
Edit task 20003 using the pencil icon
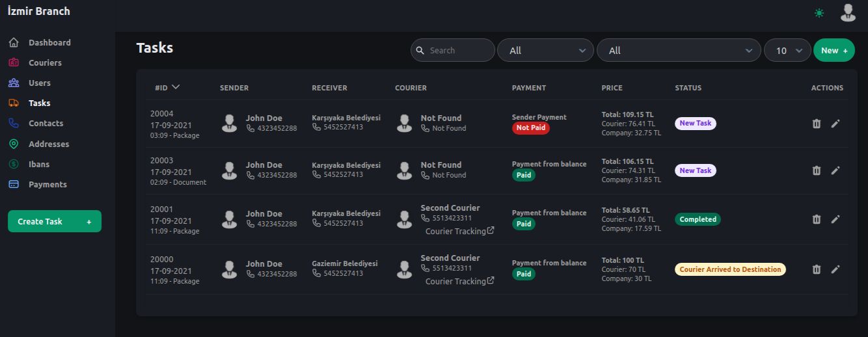tap(835, 170)
